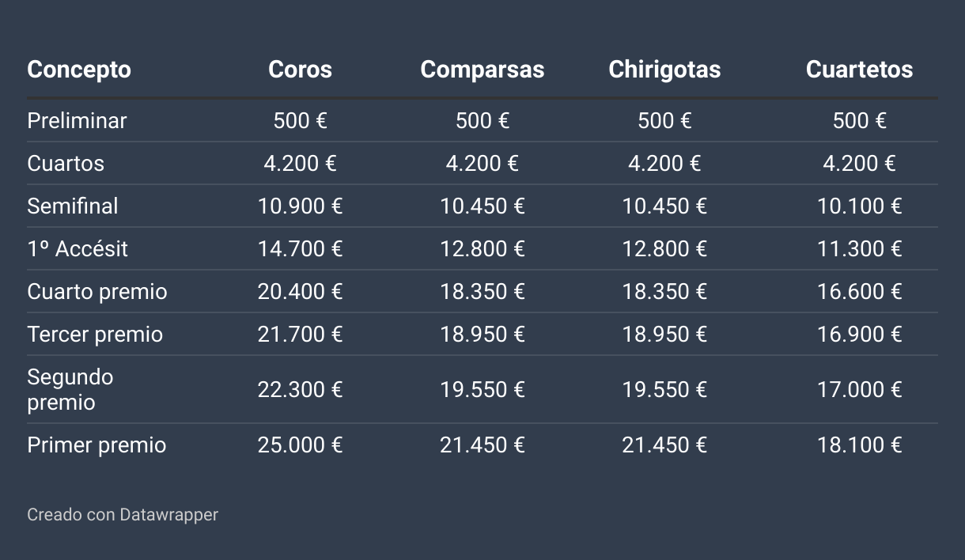Viewport: 965px width, 560px height.
Task: Select the 18.100 € Cuartetos cell
Action: click(x=859, y=445)
